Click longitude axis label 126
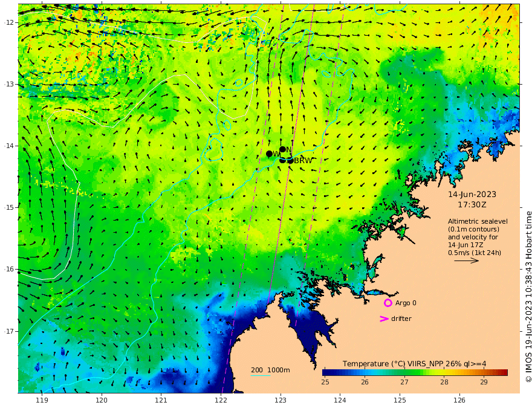The height and width of the screenshot is (411, 532). pos(459,400)
